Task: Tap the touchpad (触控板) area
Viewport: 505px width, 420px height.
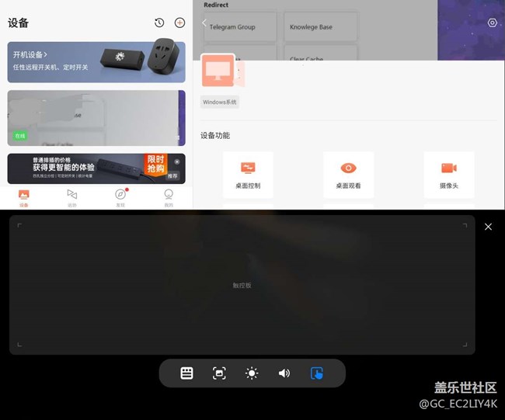Action: 242,286
